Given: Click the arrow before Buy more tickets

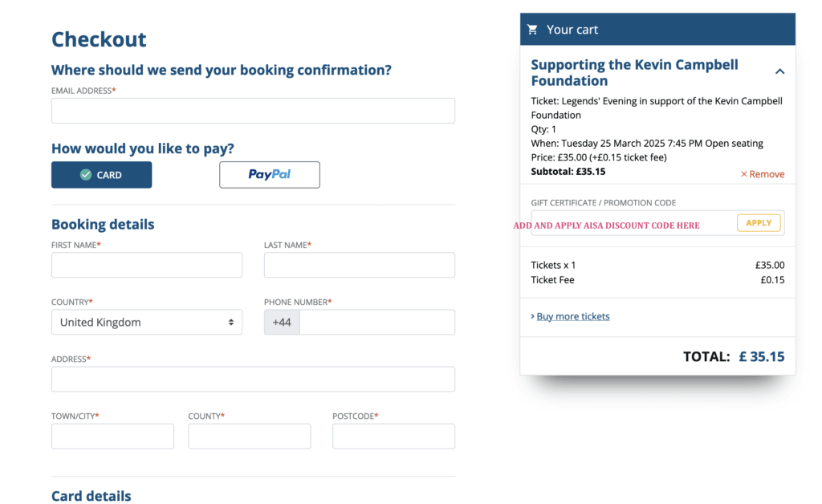Looking at the screenshot, I should tap(532, 316).
